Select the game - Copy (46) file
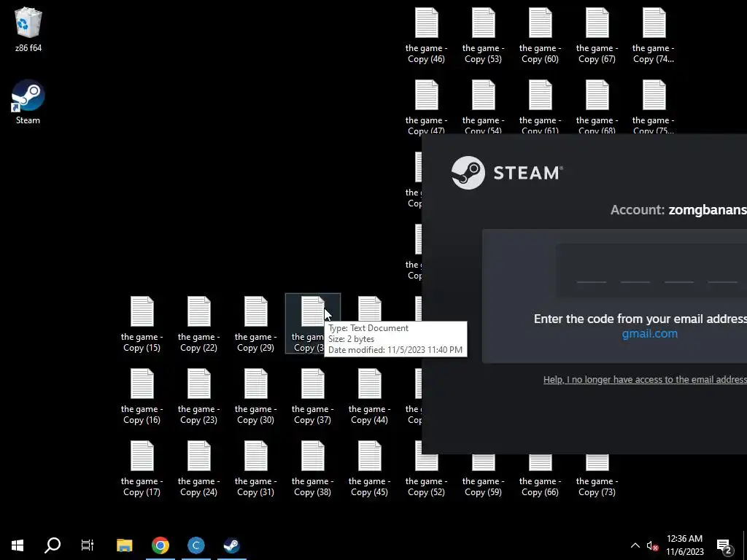The image size is (747, 560). coord(426,36)
